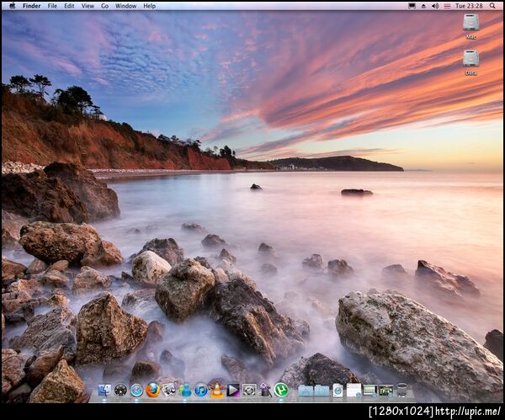Open the web document icon in Dock
Screen dimensions: 505x420
(338, 391)
